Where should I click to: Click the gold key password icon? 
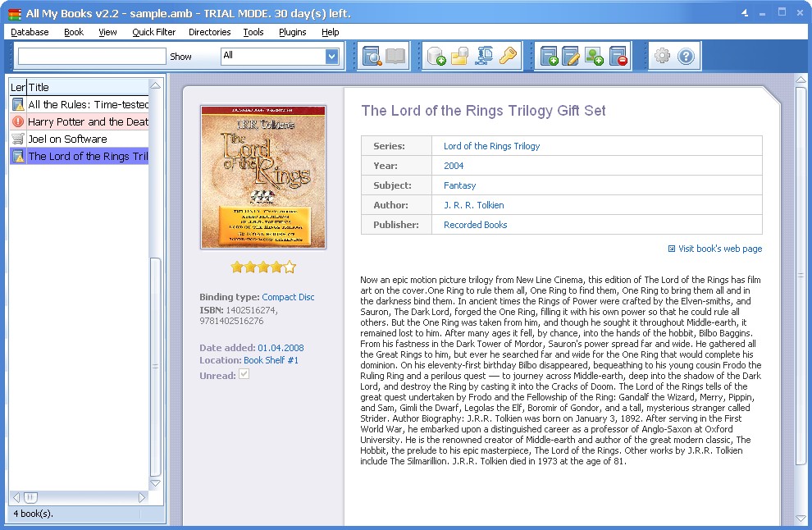click(508, 56)
